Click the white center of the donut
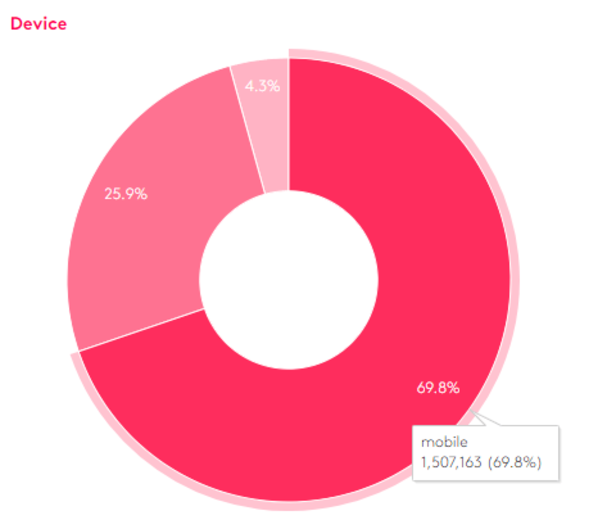Screen dimensions: 598x520 tap(289, 280)
